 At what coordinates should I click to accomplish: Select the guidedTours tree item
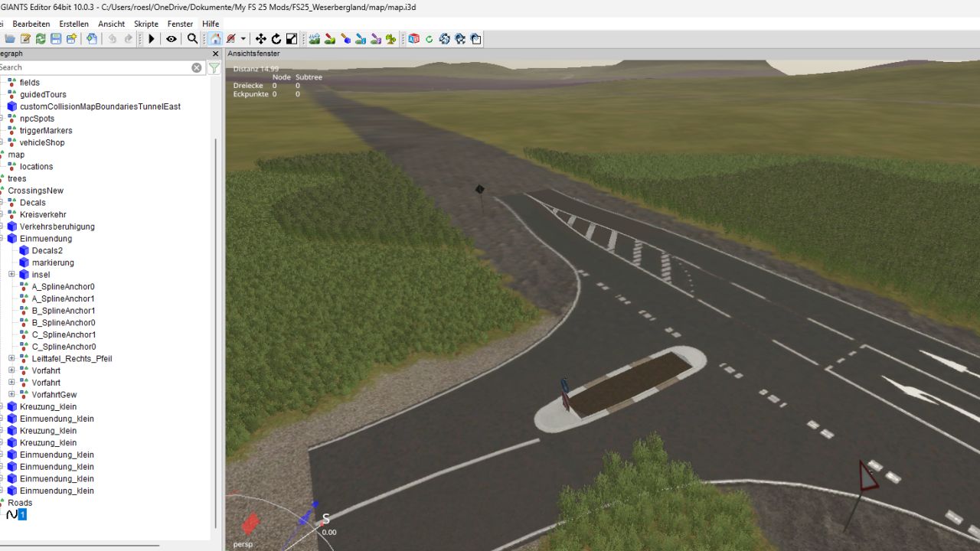(43, 94)
